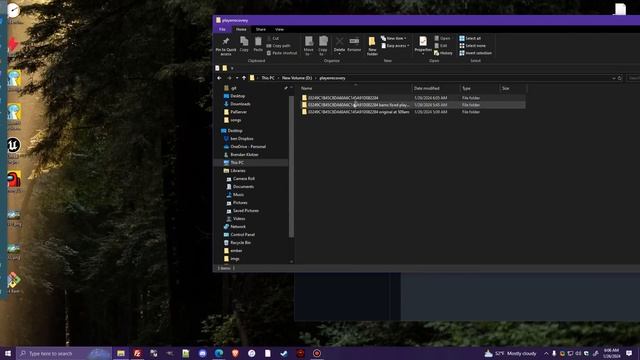This screenshot has width=640, height=360.
Task: Click Copy path in the ribbon
Action: (278, 46)
